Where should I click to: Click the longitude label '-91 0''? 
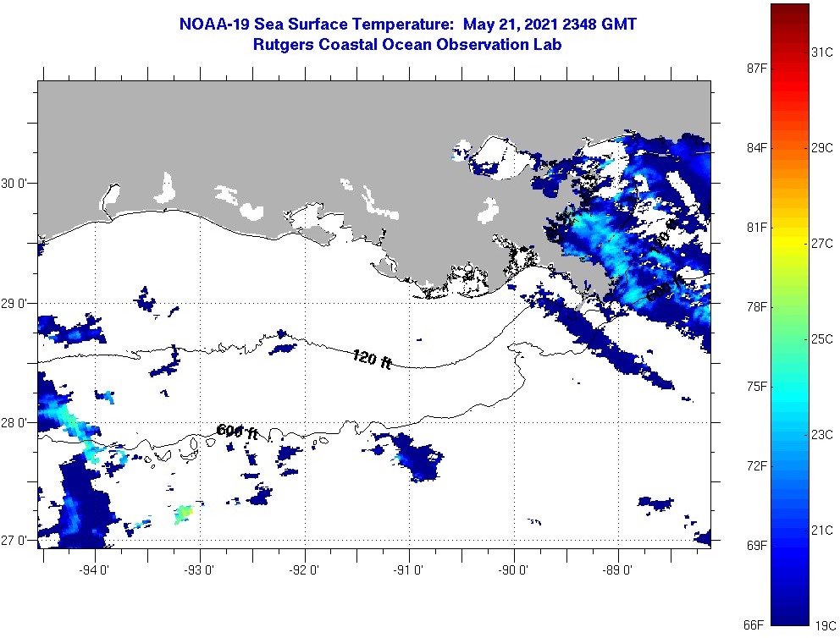[x=408, y=570]
